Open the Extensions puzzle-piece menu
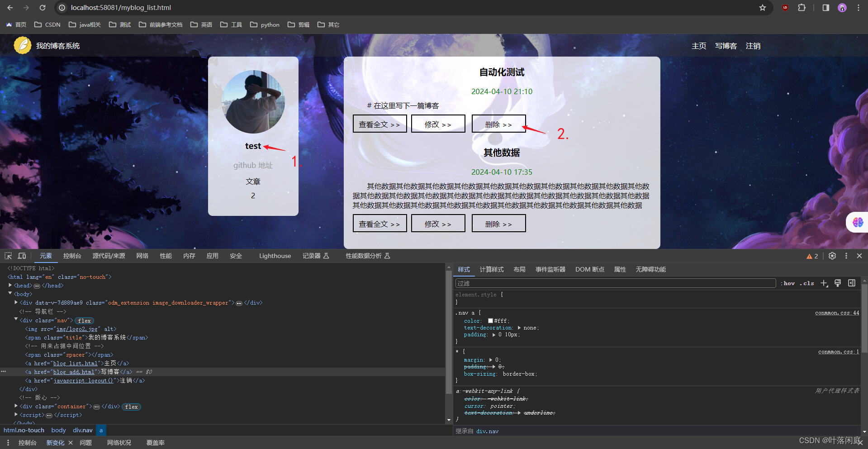The width and height of the screenshot is (868, 449). (x=802, y=8)
